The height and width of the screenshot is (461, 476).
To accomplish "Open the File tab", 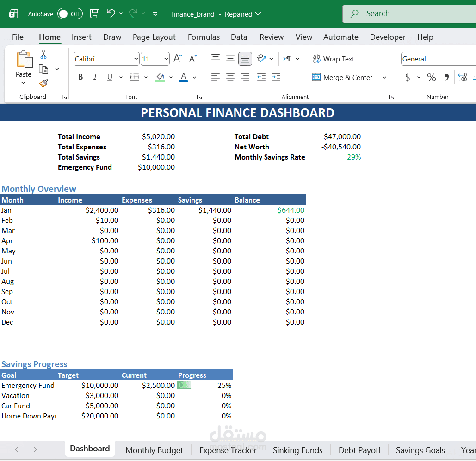I will 18,37.
